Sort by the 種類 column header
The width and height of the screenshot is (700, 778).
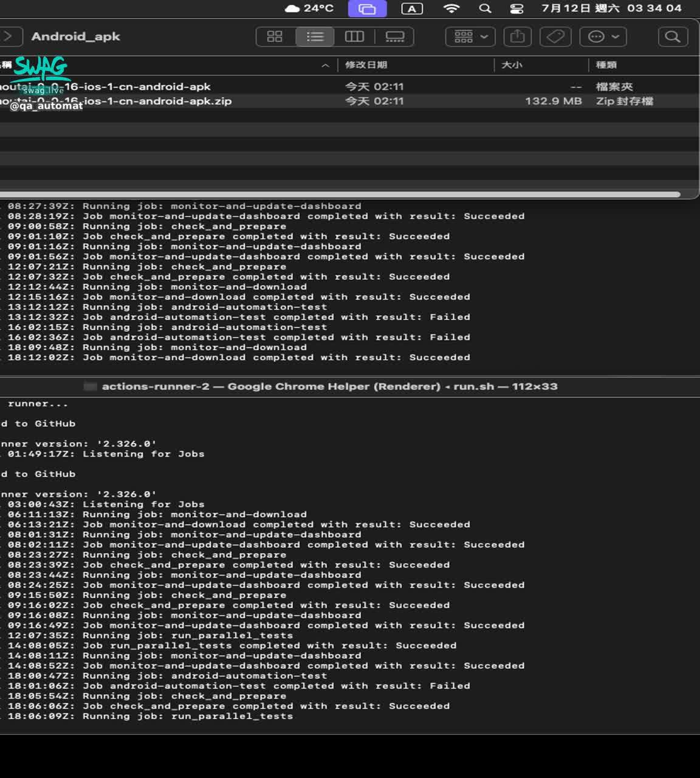[x=606, y=64]
